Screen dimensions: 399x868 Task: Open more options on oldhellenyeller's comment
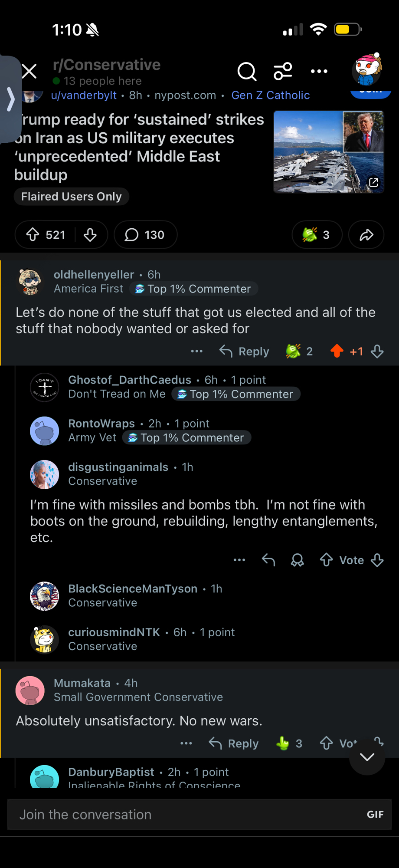tap(196, 351)
